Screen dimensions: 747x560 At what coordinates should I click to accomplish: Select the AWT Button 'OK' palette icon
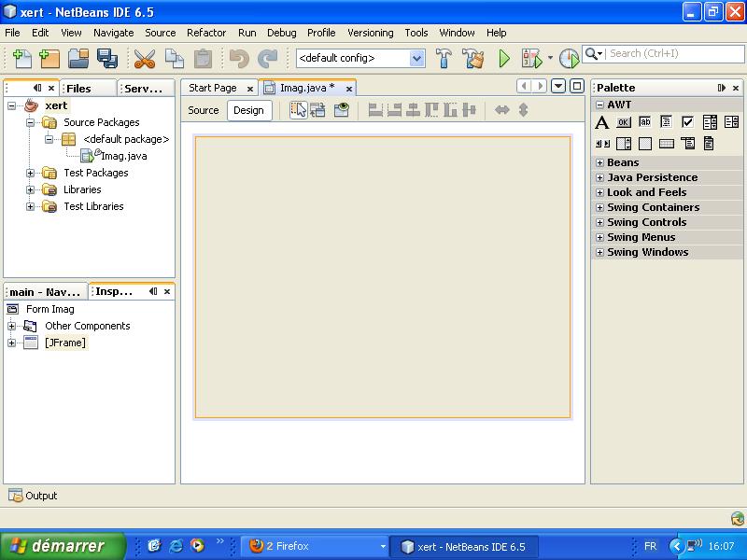click(x=623, y=122)
